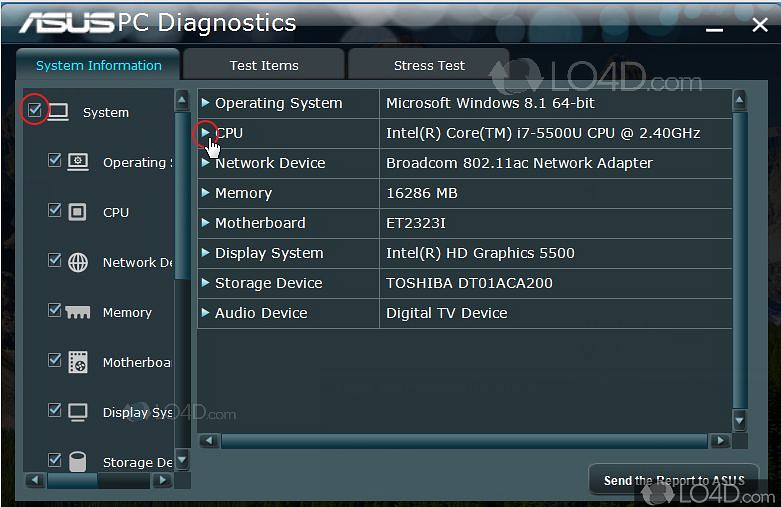This screenshot has width=781, height=507.
Task: Click the sidebar scroll down arrow
Action: click(x=182, y=461)
